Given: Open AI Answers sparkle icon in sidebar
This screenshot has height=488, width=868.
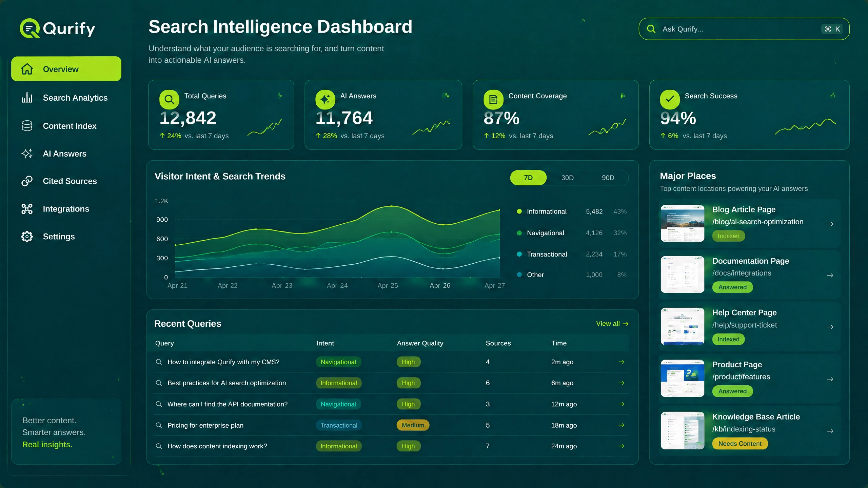Looking at the screenshot, I should pyautogui.click(x=27, y=154).
